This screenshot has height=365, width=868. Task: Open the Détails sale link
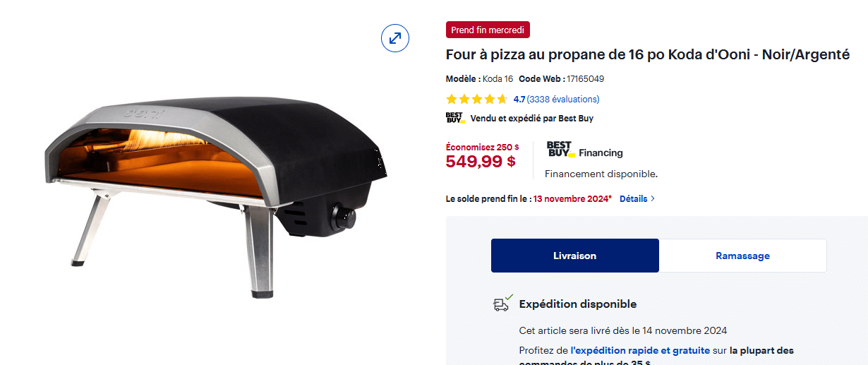coord(633,199)
